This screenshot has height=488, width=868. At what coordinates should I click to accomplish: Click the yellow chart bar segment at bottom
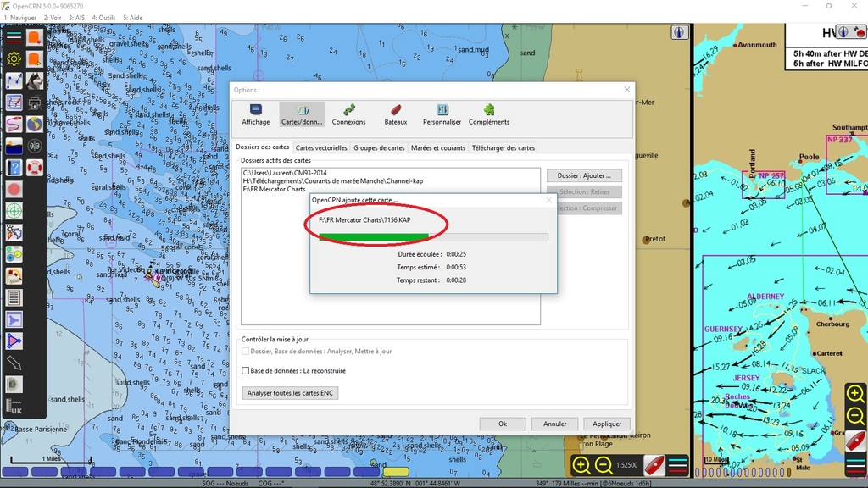click(x=396, y=472)
